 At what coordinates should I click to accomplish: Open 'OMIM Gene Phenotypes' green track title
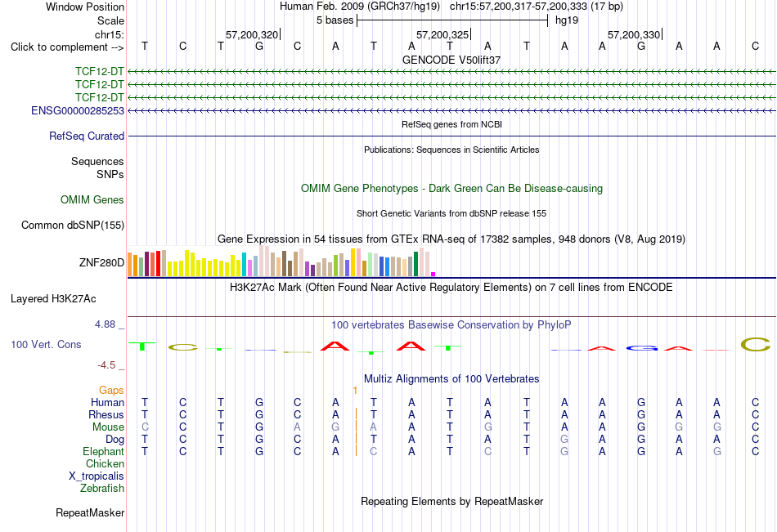tap(451, 188)
